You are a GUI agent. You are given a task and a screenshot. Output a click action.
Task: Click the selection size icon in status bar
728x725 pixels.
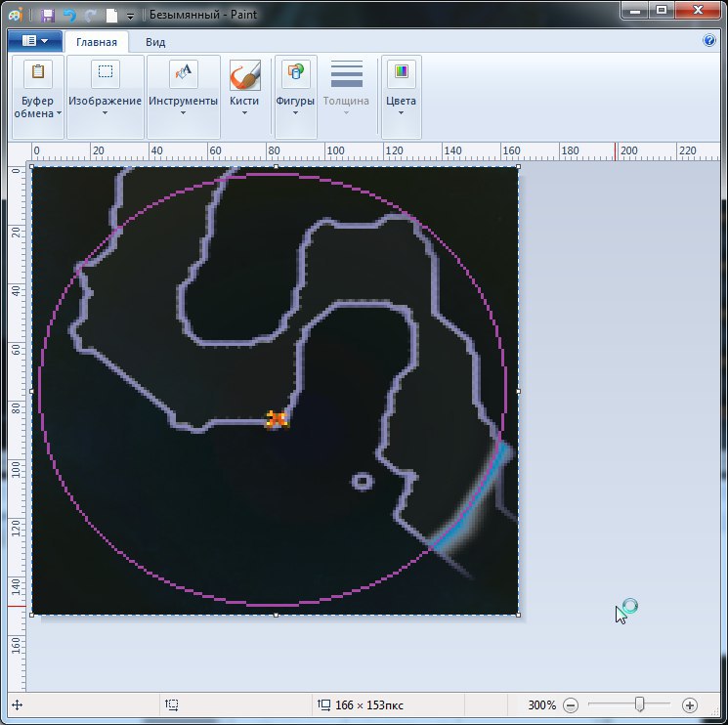coord(172,704)
